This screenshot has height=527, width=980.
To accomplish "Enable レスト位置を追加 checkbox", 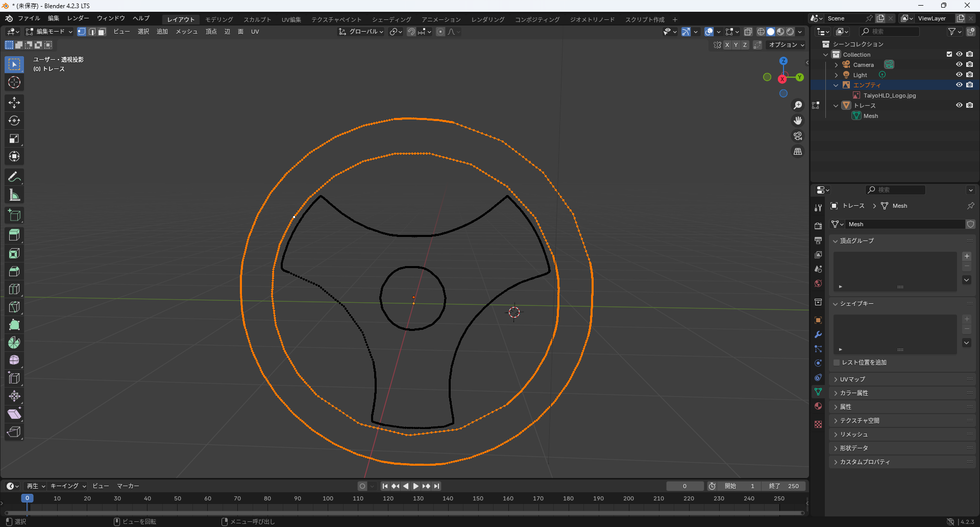I will (837, 363).
